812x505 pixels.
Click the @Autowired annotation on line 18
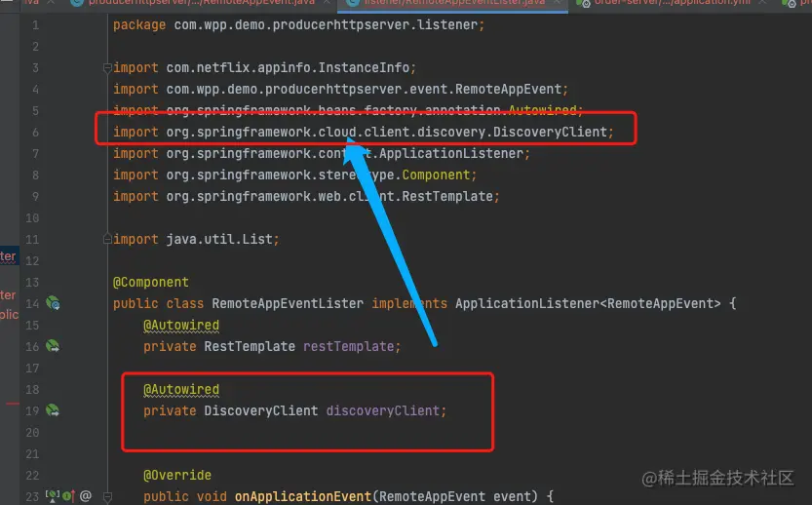[181, 390]
